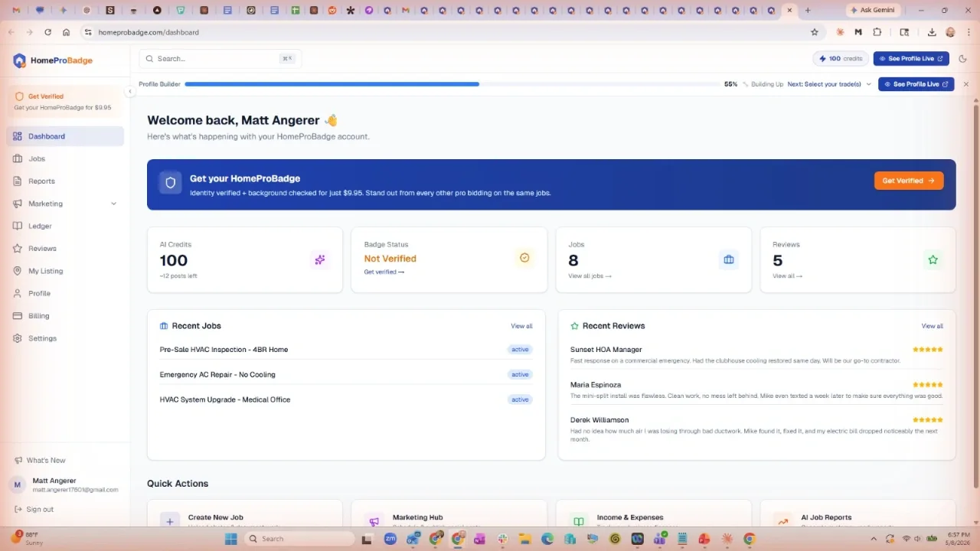This screenshot has width=980, height=551.
Task: Click the Matt Angerer account entry
Action: click(65, 485)
